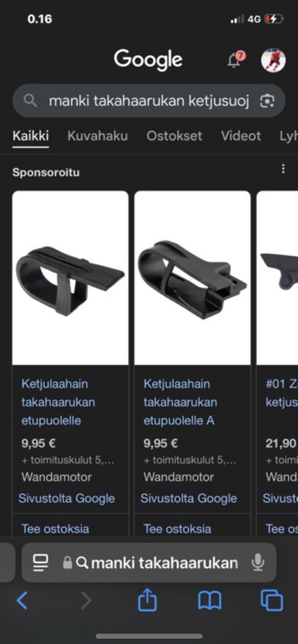298x644 pixels.
Task: Open Google Lens camera search icon
Action: click(267, 101)
